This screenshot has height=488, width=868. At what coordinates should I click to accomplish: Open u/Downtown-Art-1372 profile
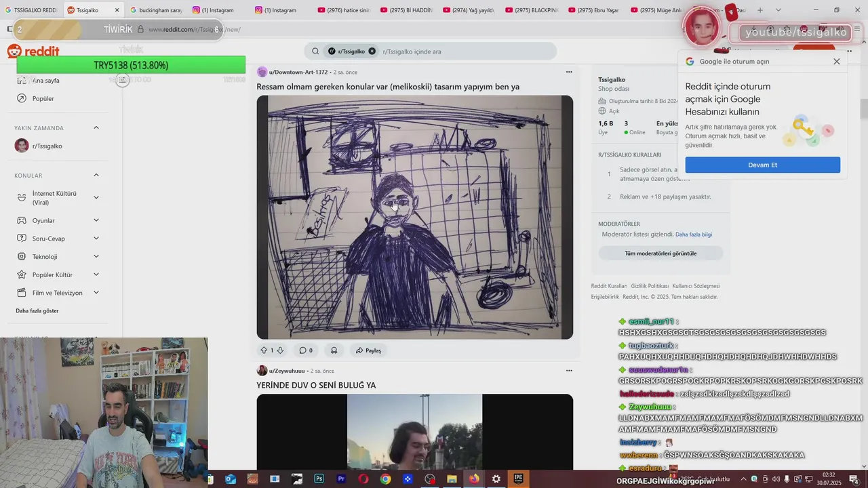[x=298, y=72]
